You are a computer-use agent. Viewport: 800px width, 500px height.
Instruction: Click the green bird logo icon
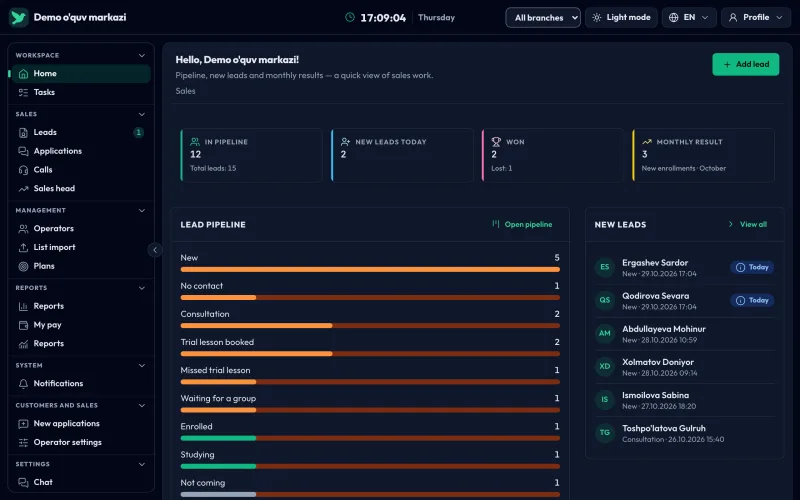point(18,17)
